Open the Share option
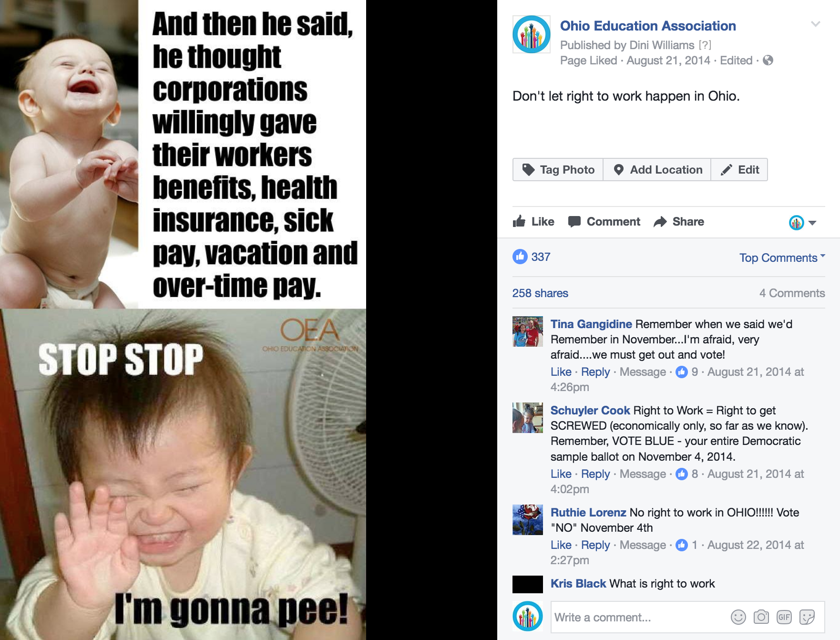Image resolution: width=840 pixels, height=640 pixels. 679,221
